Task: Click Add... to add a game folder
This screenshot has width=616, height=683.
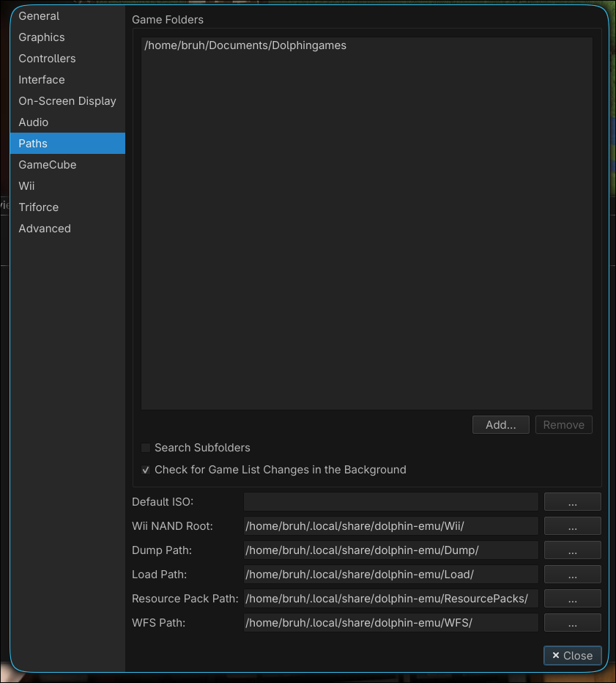Action: coord(500,425)
